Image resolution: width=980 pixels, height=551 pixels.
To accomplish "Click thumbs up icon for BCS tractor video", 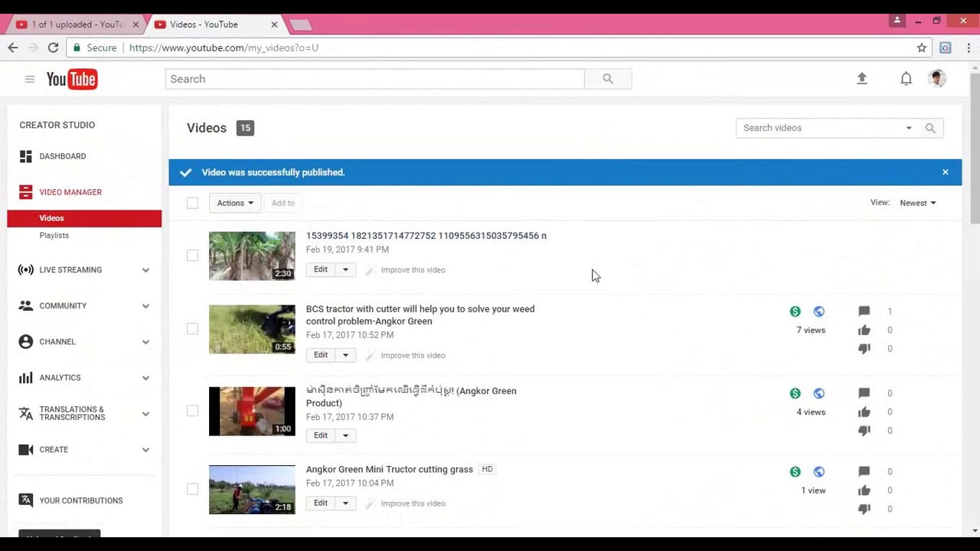I will (x=864, y=330).
